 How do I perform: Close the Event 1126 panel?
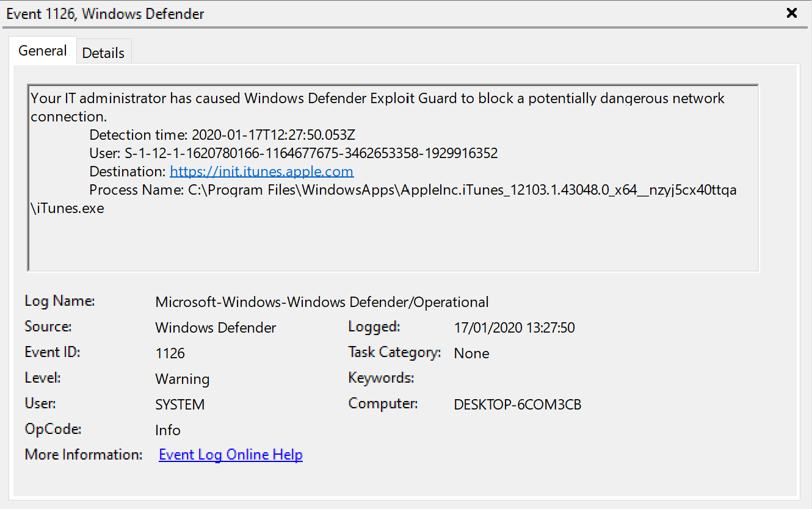tap(792, 13)
